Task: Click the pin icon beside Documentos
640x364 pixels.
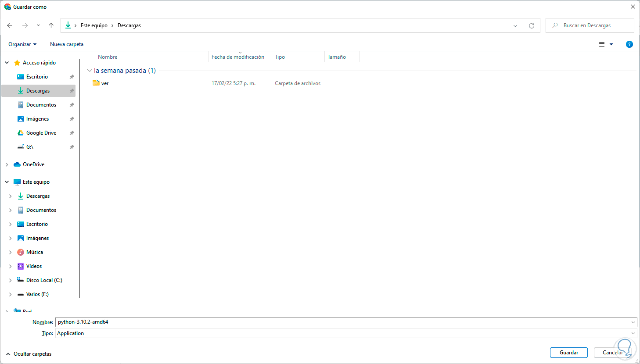Action: click(72, 105)
